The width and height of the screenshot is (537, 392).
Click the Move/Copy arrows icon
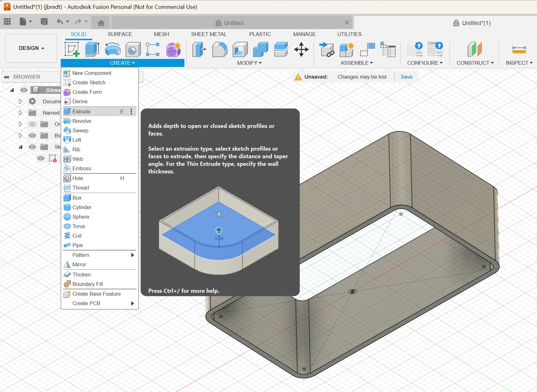point(301,50)
